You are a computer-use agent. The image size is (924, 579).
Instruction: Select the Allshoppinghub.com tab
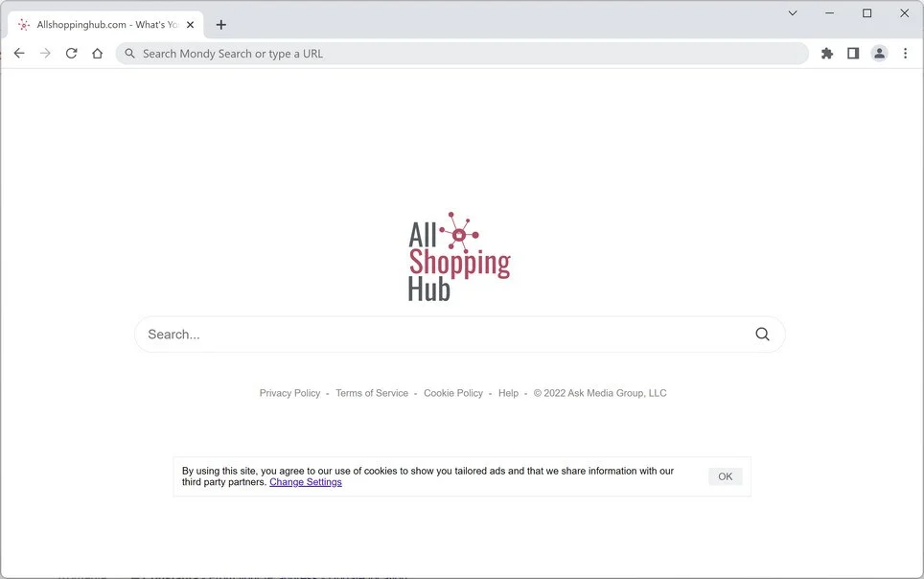[106, 25]
